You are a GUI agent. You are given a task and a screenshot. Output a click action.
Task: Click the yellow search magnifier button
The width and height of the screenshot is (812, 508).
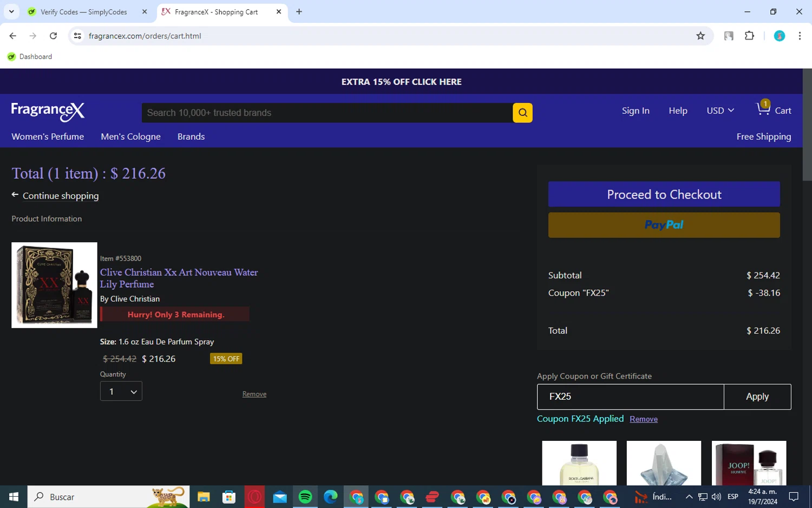tap(522, 113)
